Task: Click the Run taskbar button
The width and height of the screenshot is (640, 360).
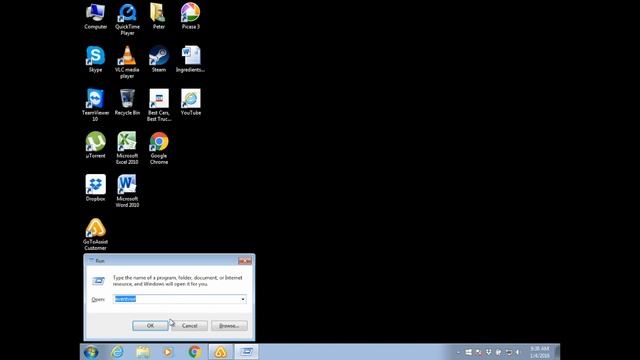Action: click(x=246, y=352)
